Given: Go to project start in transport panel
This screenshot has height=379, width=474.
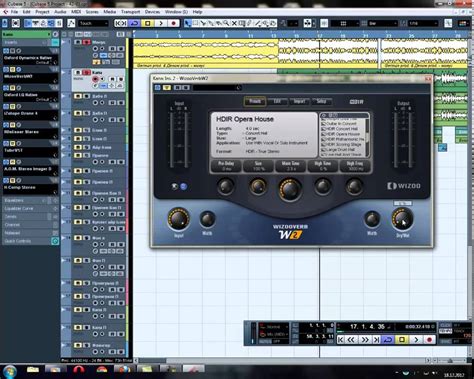Looking at the screenshot, I should (x=340, y=340).
